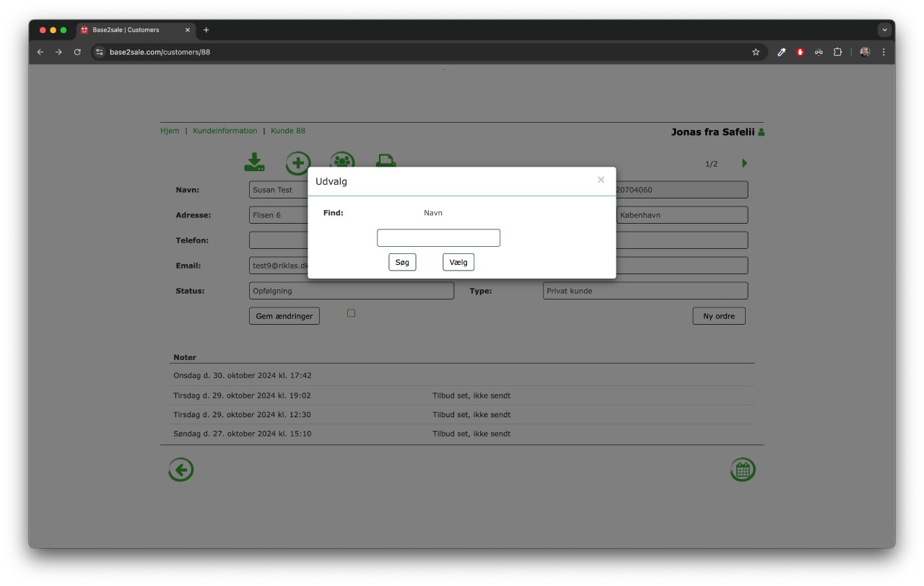This screenshot has width=924, height=586.
Task: Select the Base2sale Customers browser tab
Action: 134,30
